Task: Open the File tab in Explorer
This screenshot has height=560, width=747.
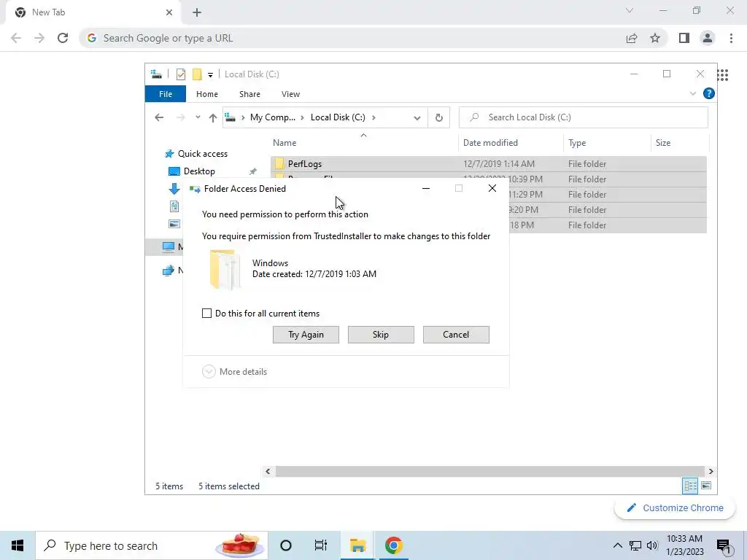Action: [x=166, y=94]
